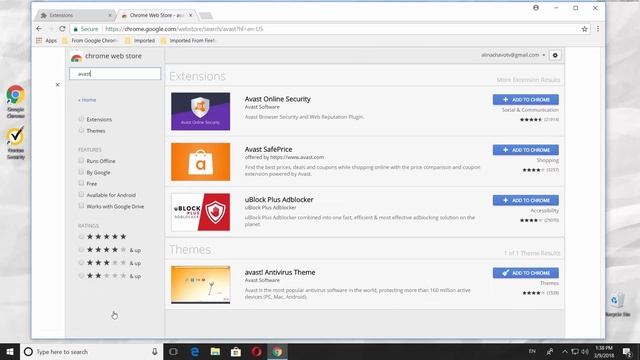The width and height of the screenshot is (640, 360).
Task: Close the panel with the X near sidebar
Action: coord(58,84)
